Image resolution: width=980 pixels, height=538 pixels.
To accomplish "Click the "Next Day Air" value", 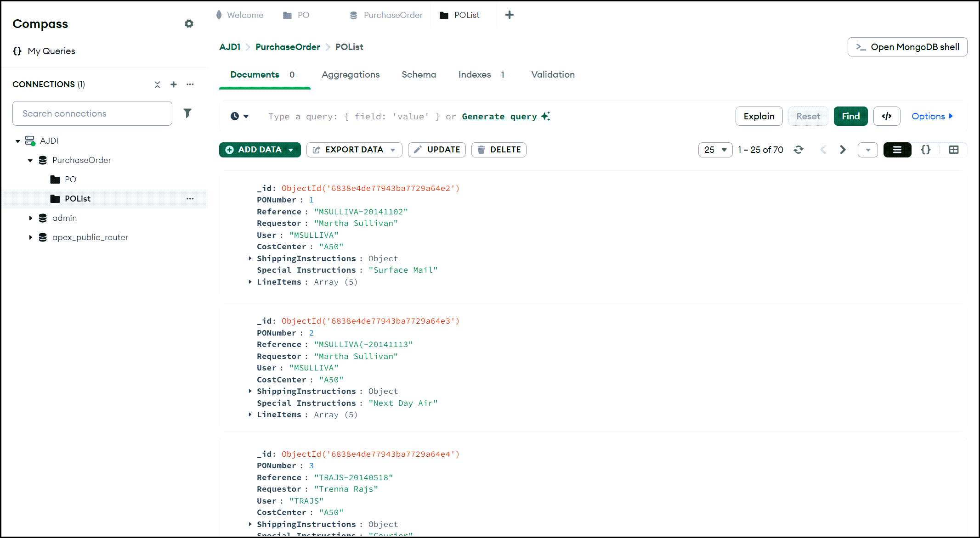I will click(x=403, y=403).
